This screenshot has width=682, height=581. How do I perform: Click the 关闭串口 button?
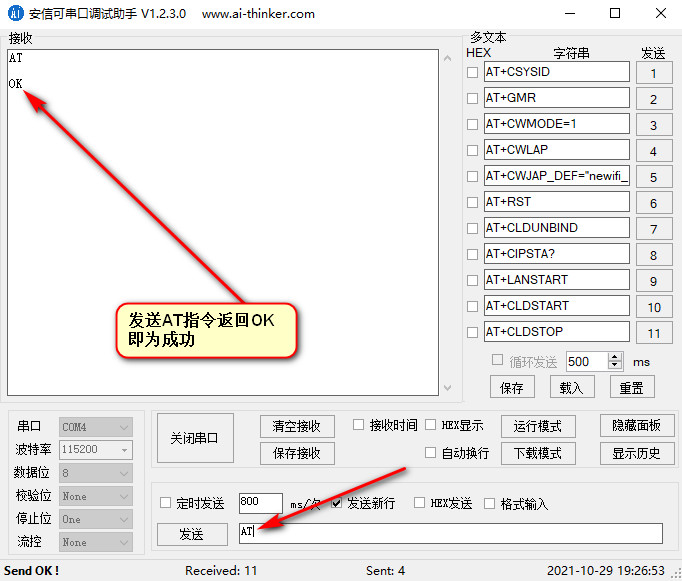[195, 438]
